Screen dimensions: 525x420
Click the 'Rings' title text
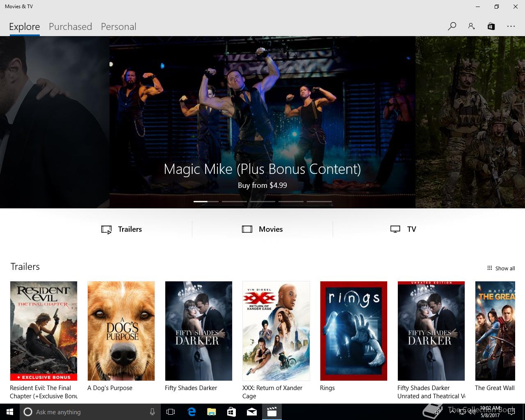pos(327,388)
